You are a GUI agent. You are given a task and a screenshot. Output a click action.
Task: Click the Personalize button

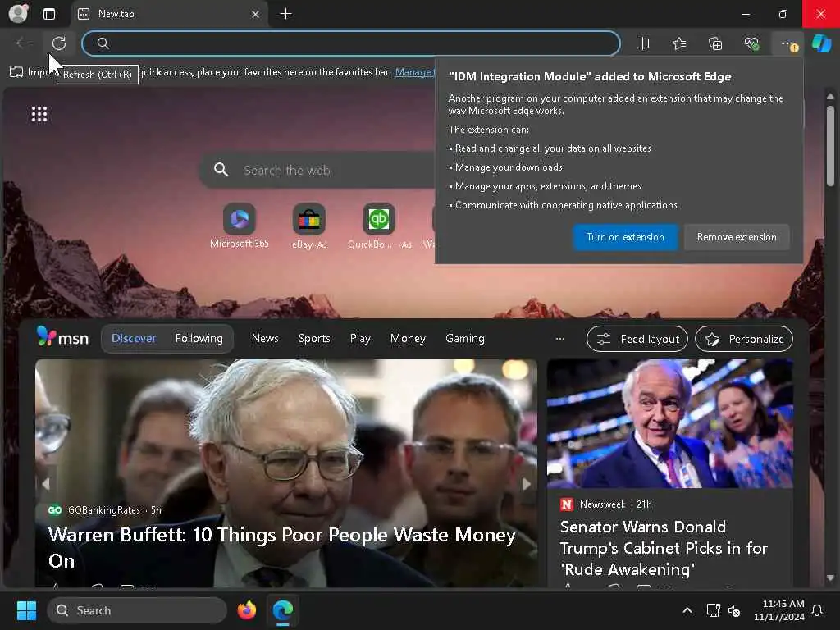point(743,339)
